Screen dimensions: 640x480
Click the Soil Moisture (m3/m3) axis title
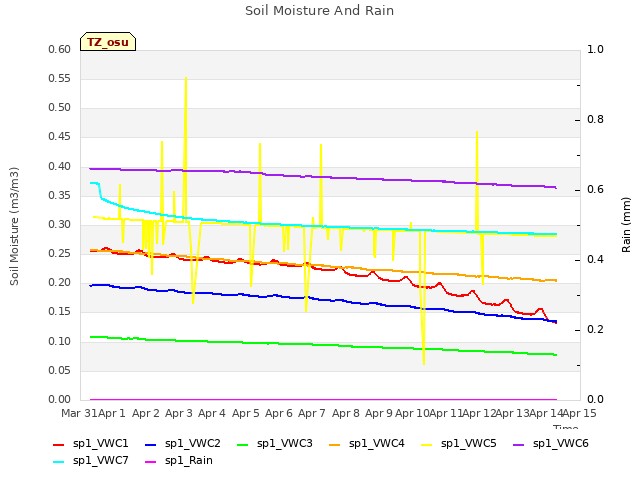(14, 226)
